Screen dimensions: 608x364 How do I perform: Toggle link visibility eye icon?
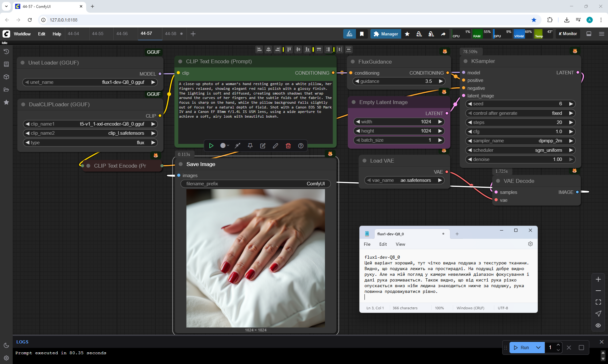(x=598, y=325)
